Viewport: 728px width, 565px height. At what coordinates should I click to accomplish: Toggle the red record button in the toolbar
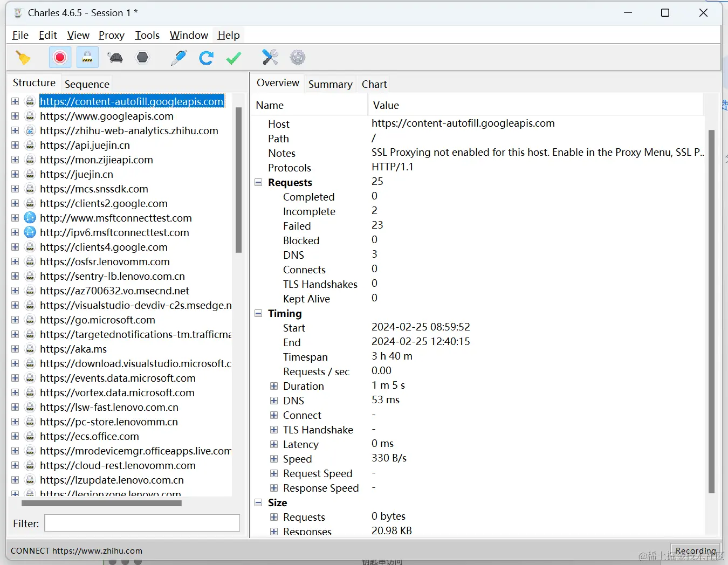pyautogui.click(x=60, y=57)
